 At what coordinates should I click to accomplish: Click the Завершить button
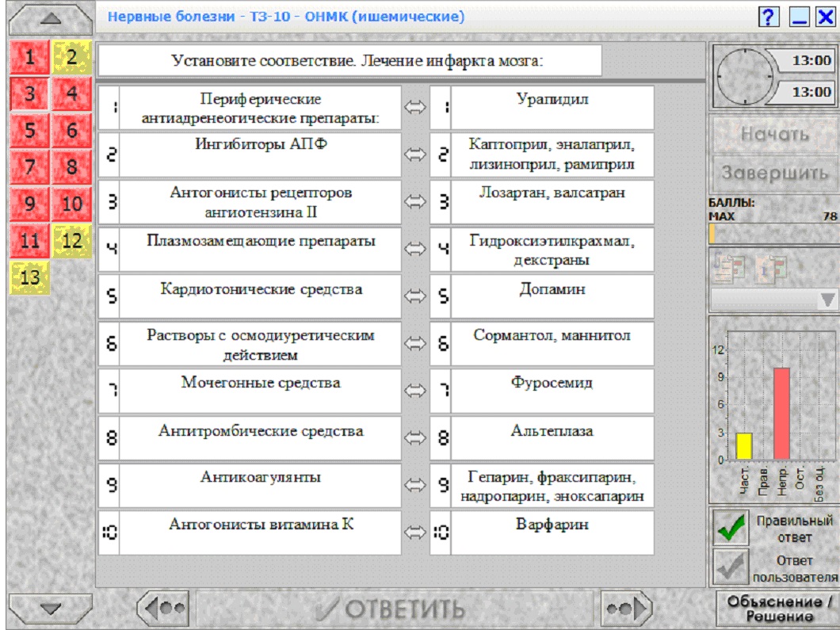(x=775, y=173)
